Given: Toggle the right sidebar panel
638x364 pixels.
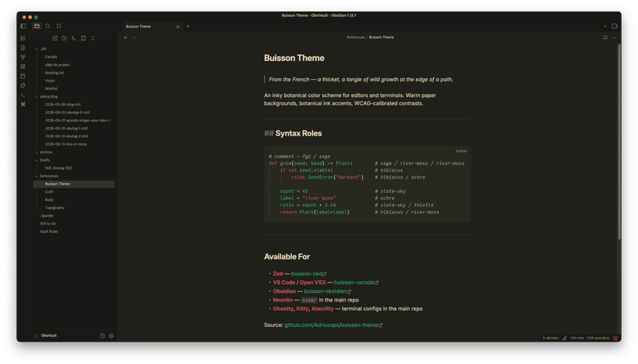Looking at the screenshot, I should click(615, 26).
